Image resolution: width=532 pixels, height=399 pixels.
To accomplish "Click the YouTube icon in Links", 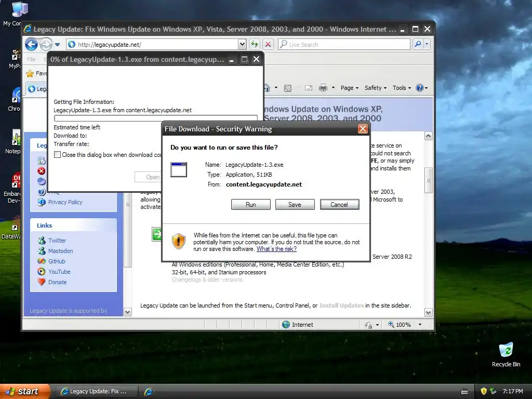I will pyautogui.click(x=42, y=271).
